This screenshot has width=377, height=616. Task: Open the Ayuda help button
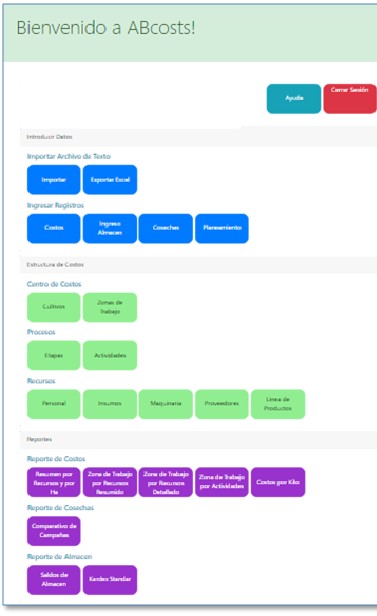pyautogui.click(x=294, y=99)
